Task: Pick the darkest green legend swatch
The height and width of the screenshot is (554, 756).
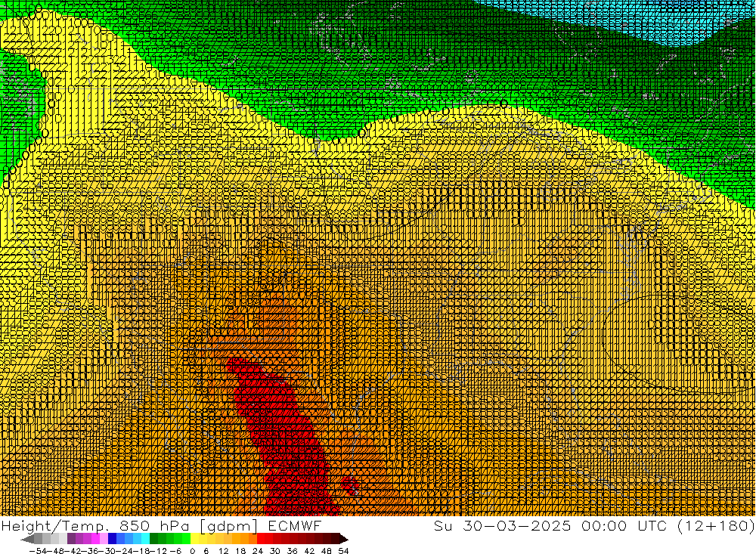Action: click(153, 539)
